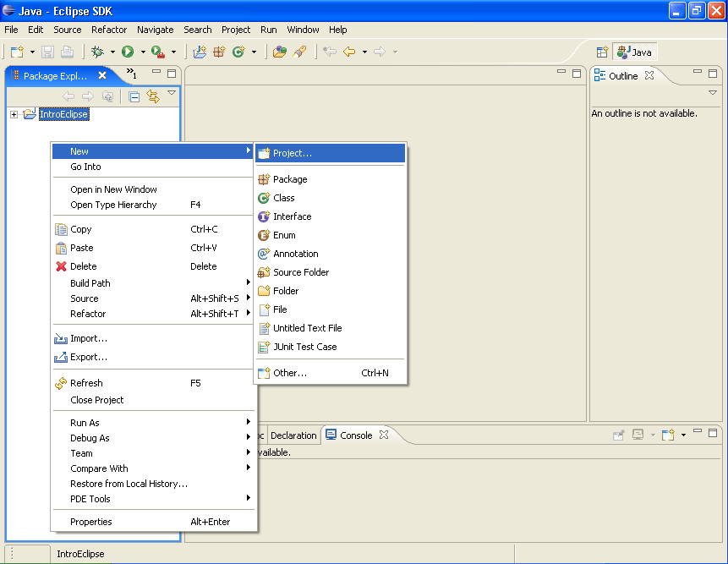Expand the IntroEclipse project tree node
The width and height of the screenshot is (728, 564).
click(14, 114)
